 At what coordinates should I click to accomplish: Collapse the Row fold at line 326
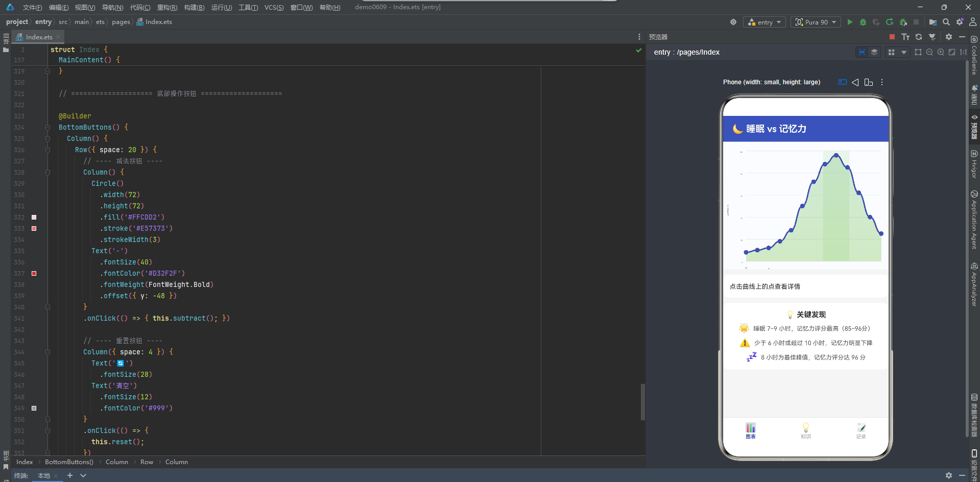click(47, 150)
